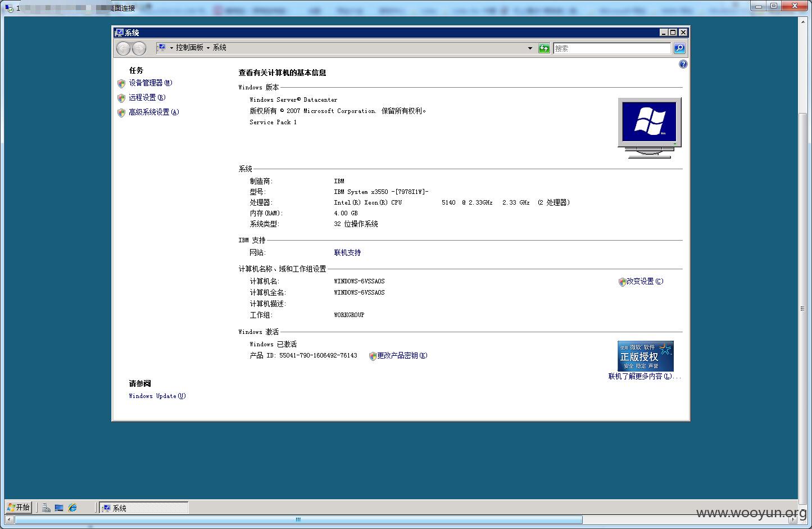Image resolution: width=812 pixels, height=529 pixels.
Task: Click the 正版授权 genuine Microsoft badge
Action: pos(645,356)
